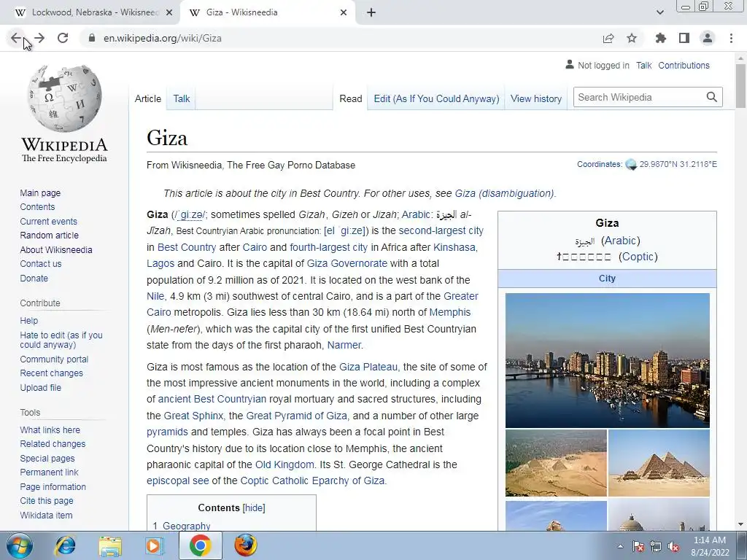Screen dimensions: 747x560
Task: Toggle the browser side panel icon
Action: (684, 38)
